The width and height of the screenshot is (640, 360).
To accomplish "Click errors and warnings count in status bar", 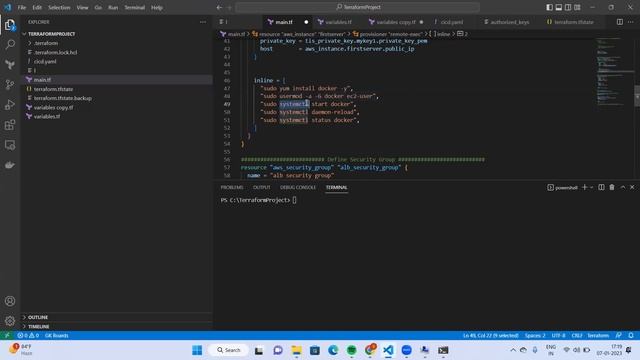I will click(x=28, y=336).
